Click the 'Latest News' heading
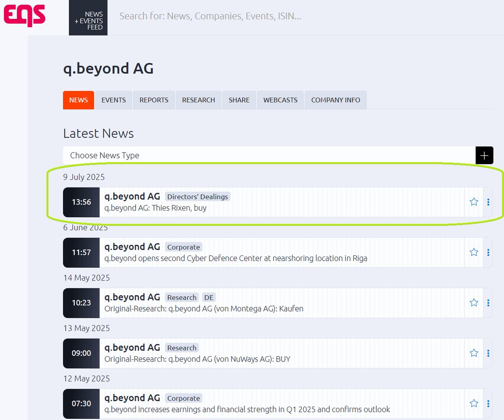 click(x=98, y=134)
